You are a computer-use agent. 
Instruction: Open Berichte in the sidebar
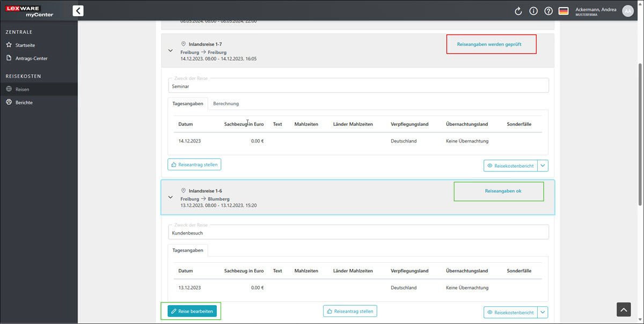point(24,102)
